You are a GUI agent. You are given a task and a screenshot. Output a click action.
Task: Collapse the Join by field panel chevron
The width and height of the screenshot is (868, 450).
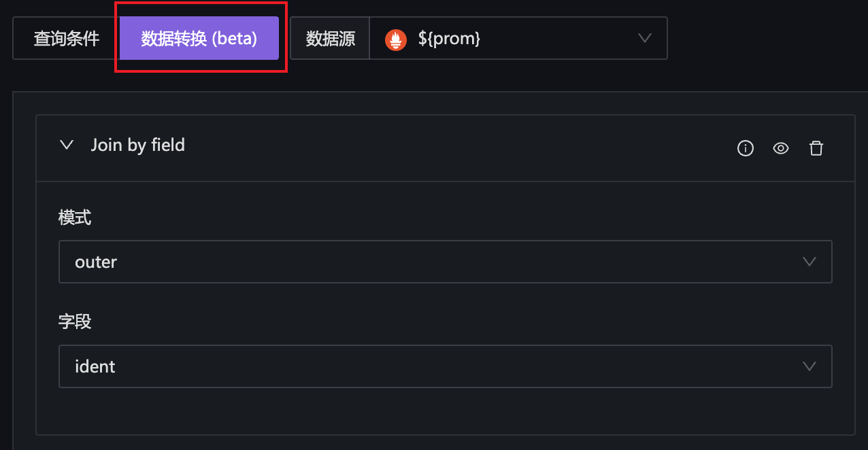[x=67, y=145]
